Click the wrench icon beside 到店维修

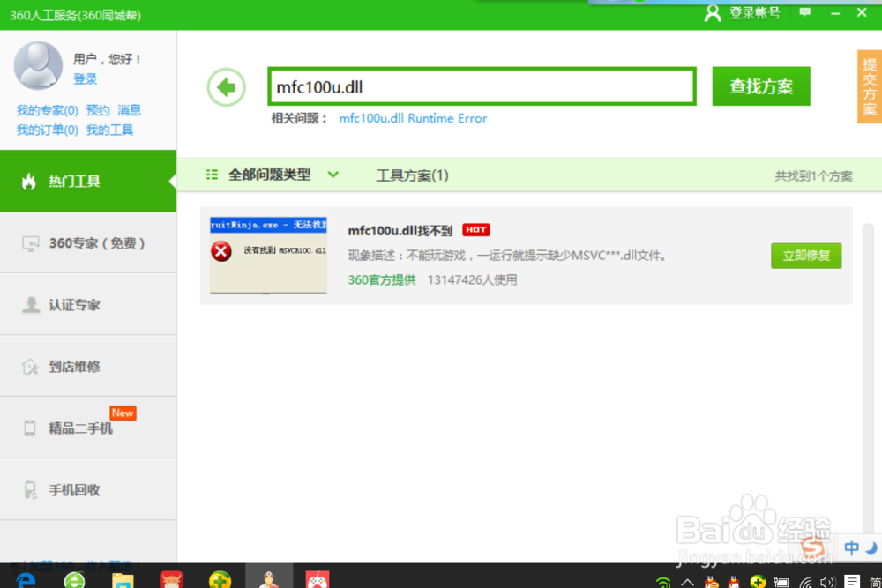click(30, 367)
